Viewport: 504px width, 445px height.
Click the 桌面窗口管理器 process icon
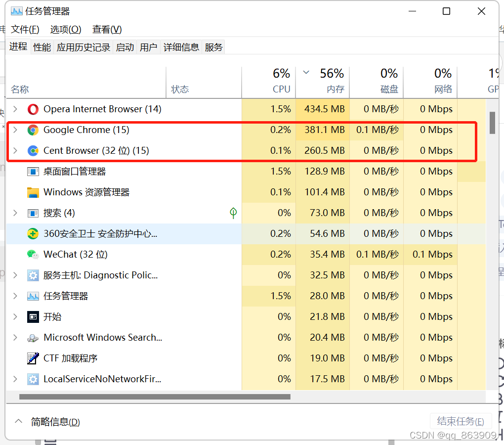pos(33,172)
